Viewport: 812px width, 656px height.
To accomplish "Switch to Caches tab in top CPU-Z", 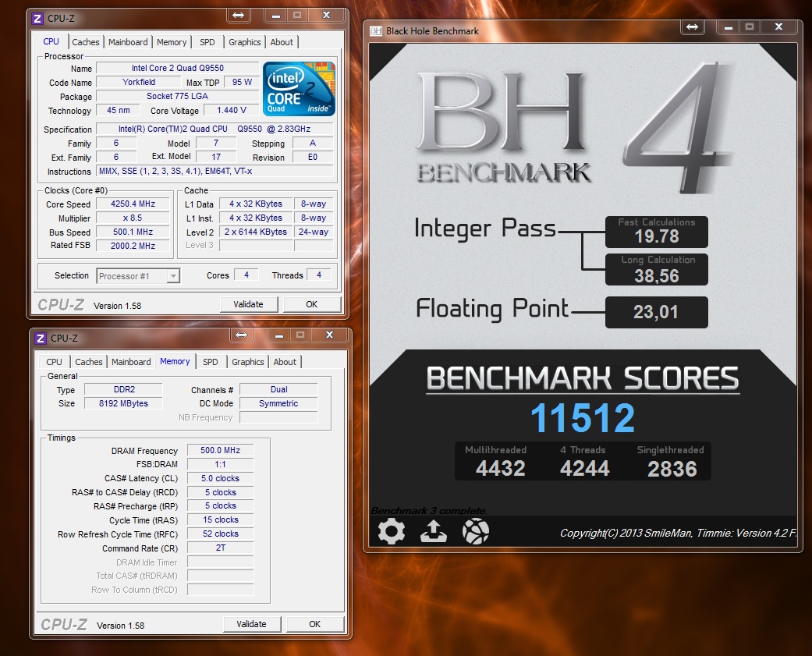I will [86, 42].
